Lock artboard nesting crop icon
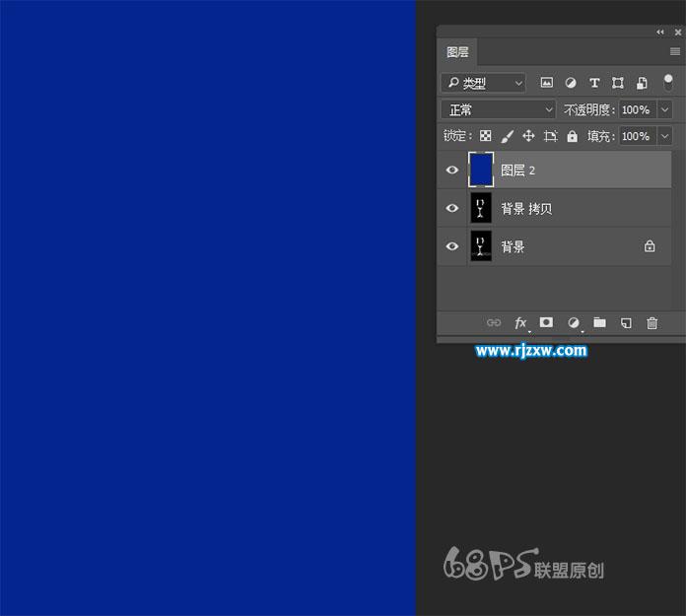The width and height of the screenshot is (686, 616). (x=550, y=136)
